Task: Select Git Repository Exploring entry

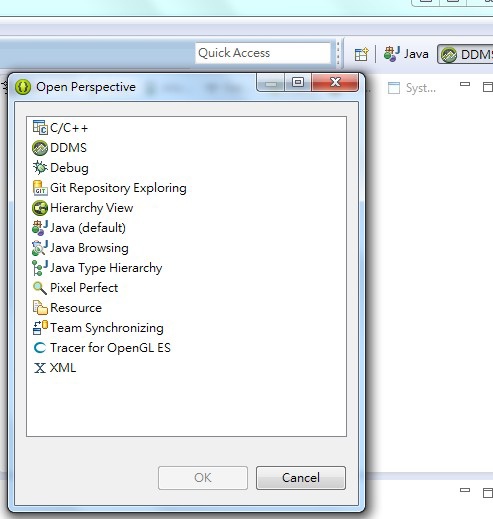Action: coord(118,188)
